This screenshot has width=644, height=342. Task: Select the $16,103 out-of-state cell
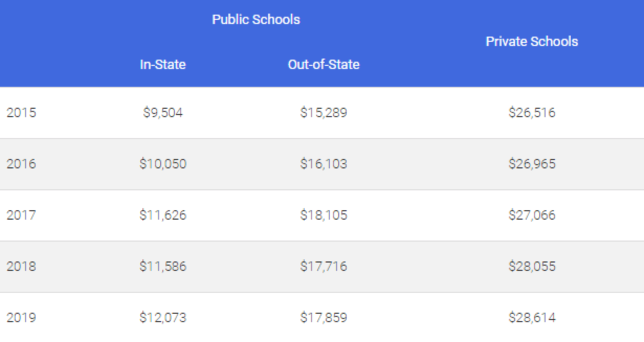click(324, 164)
